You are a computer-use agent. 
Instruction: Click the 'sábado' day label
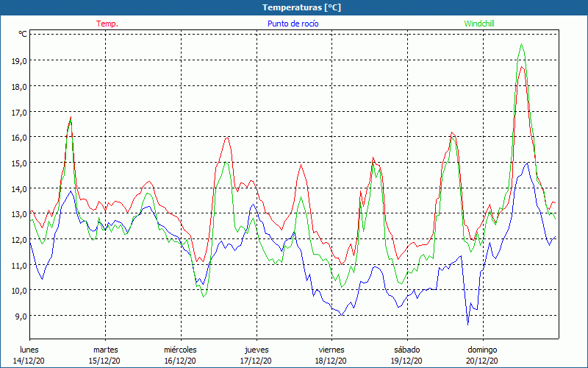click(x=407, y=350)
